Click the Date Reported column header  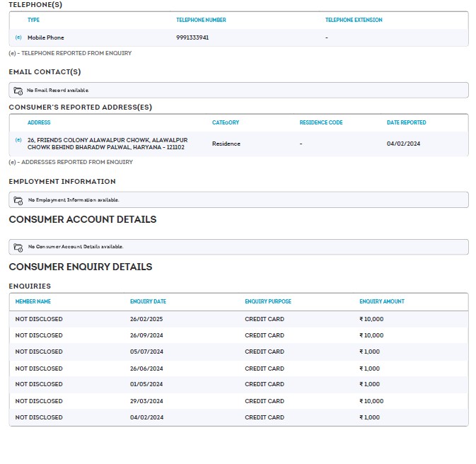pyautogui.click(x=406, y=122)
